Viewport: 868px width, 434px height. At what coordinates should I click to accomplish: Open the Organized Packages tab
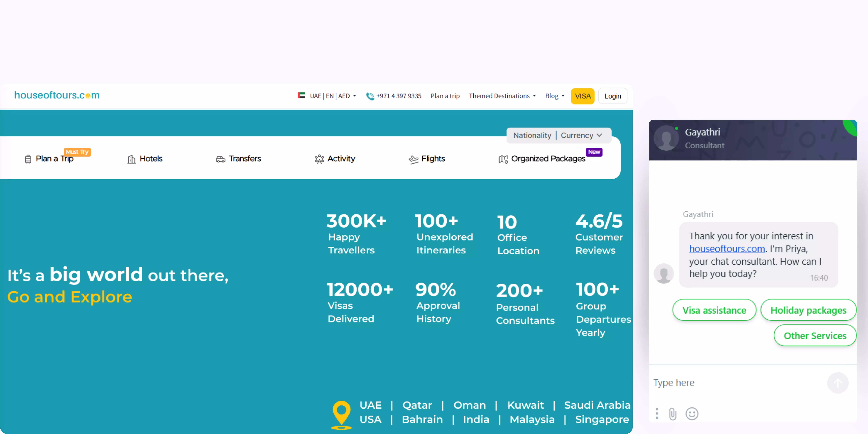542,159
